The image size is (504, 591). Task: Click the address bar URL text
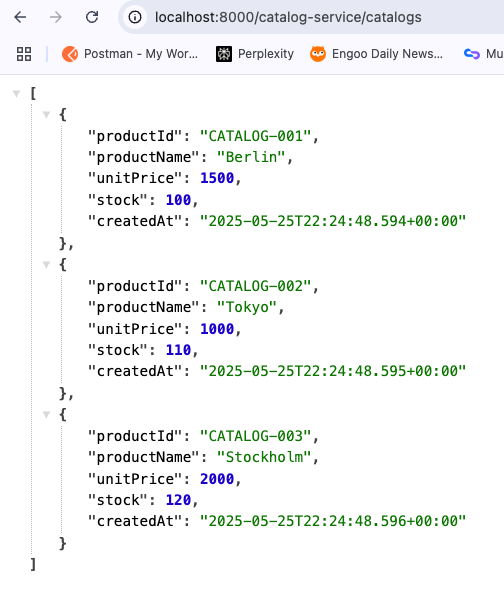(288, 17)
